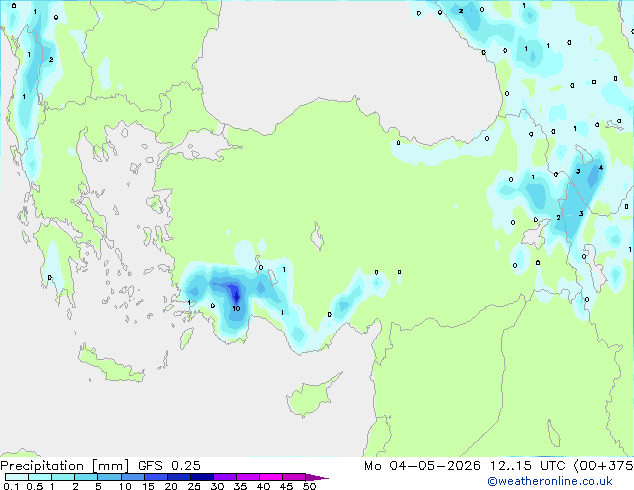Click the 5–10 mm legend color swatch
Screen dimensions: 634x490
click(x=109, y=477)
